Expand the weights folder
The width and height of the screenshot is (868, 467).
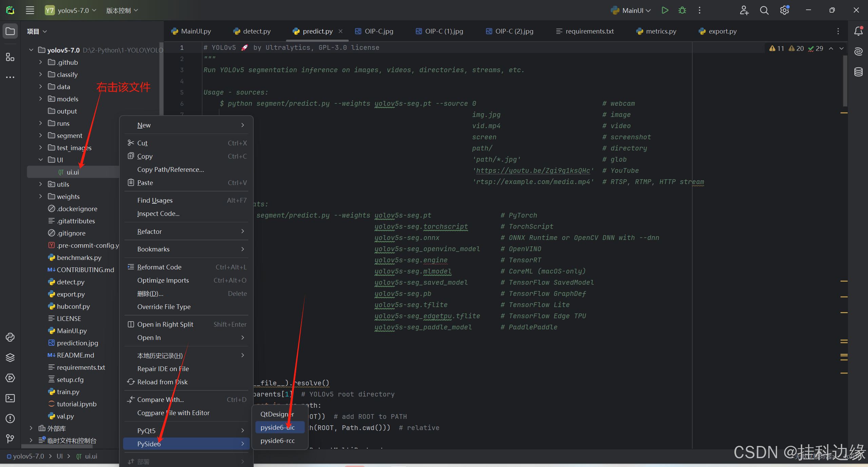[40, 197]
